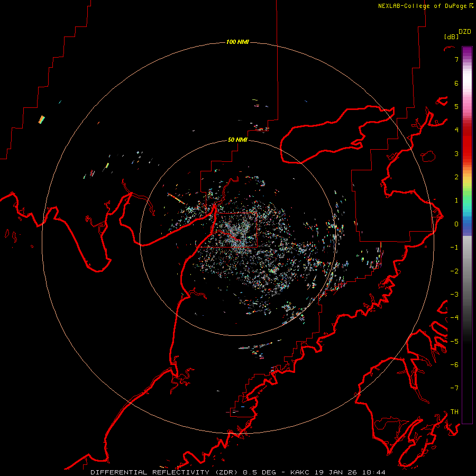Click the TH threshold label on colorbar

(454, 412)
